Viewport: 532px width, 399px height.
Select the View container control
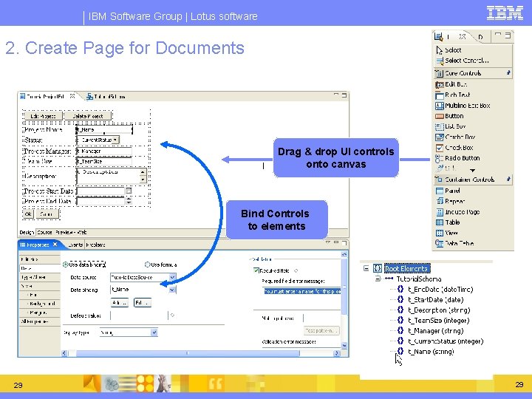(447, 233)
